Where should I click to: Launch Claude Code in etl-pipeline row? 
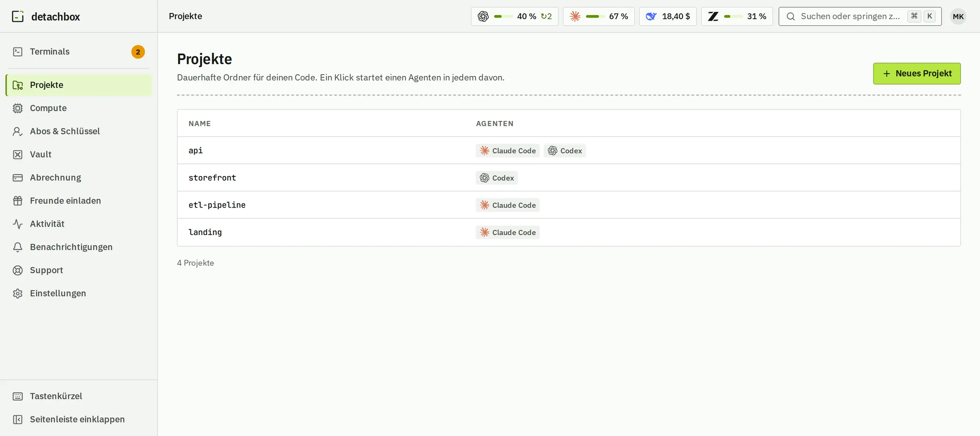coord(508,205)
